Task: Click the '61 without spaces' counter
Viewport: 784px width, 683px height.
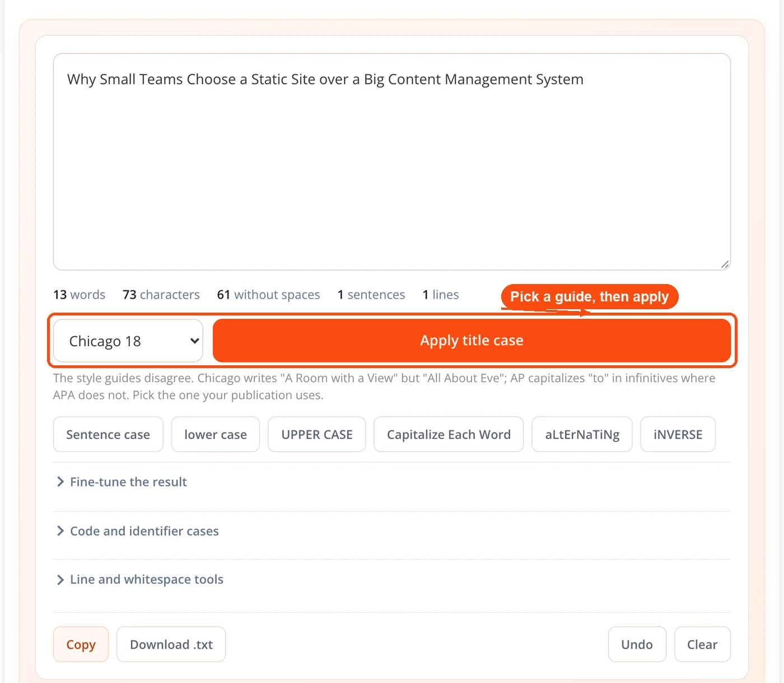Action: pyautogui.click(x=269, y=295)
